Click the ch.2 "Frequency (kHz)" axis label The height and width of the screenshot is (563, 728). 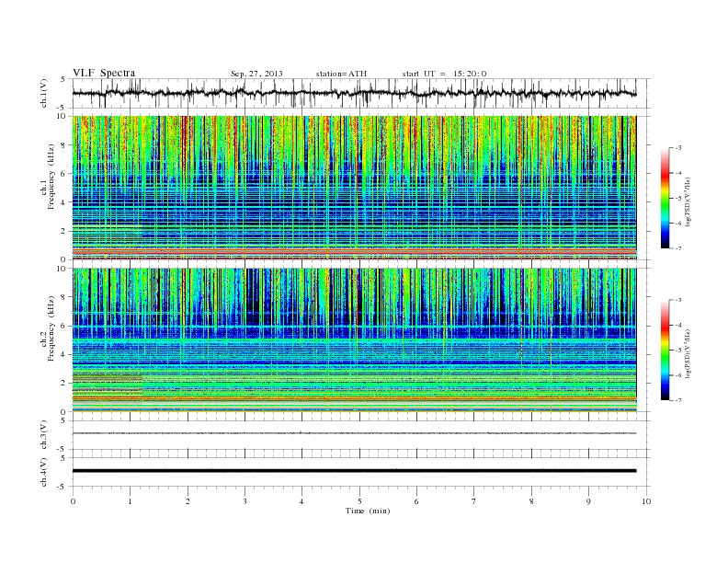tap(51, 329)
